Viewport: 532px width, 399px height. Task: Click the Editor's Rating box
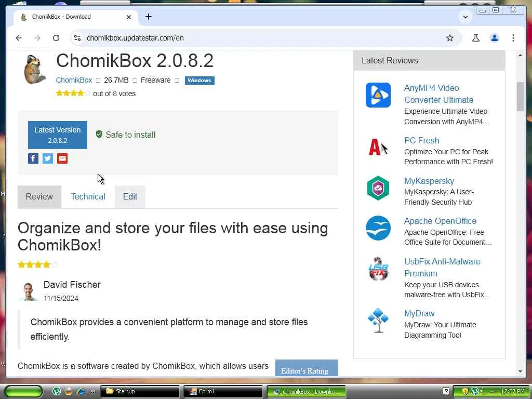pos(307,368)
